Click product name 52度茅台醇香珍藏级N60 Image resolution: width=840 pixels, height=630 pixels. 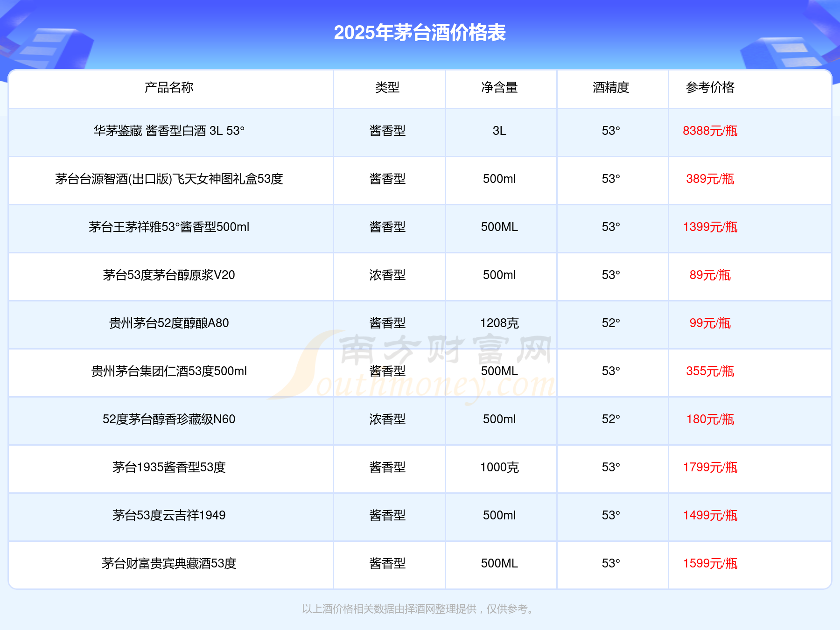pyautogui.click(x=169, y=419)
